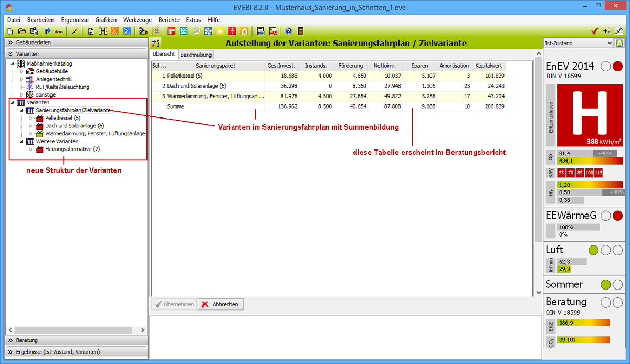Click the yellow sun toolbar icon
The height and width of the screenshot is (364, 630).
pyautogui.click(x=220, y=31)
